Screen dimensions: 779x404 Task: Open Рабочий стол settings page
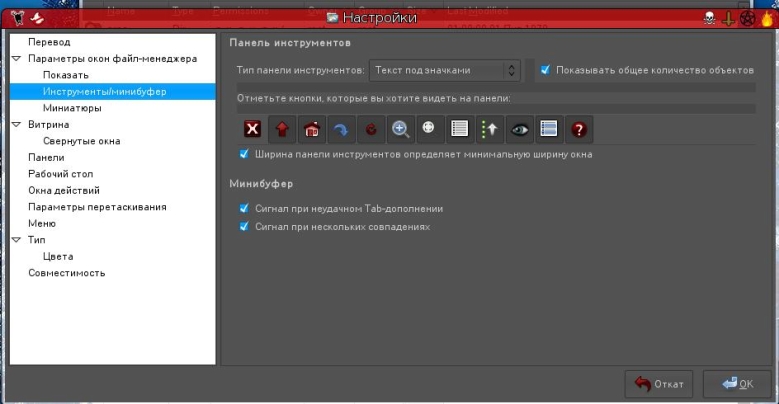tap(61, 174)
